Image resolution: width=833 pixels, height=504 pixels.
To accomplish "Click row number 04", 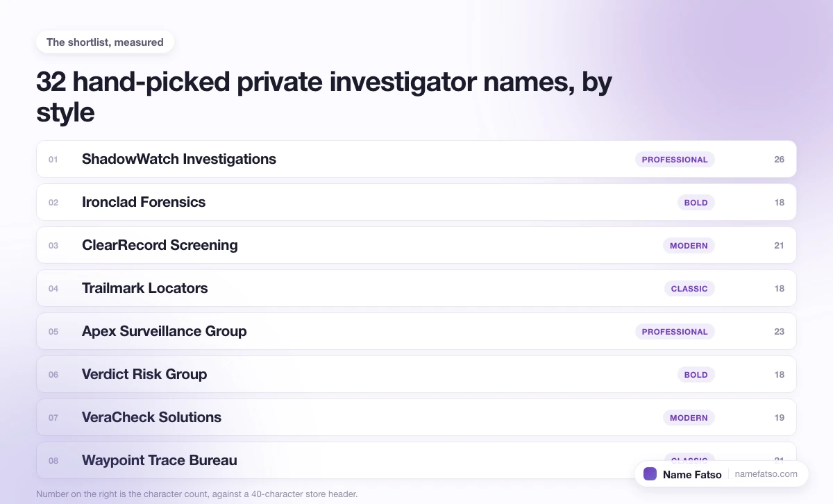I will (x=53, y=289).
